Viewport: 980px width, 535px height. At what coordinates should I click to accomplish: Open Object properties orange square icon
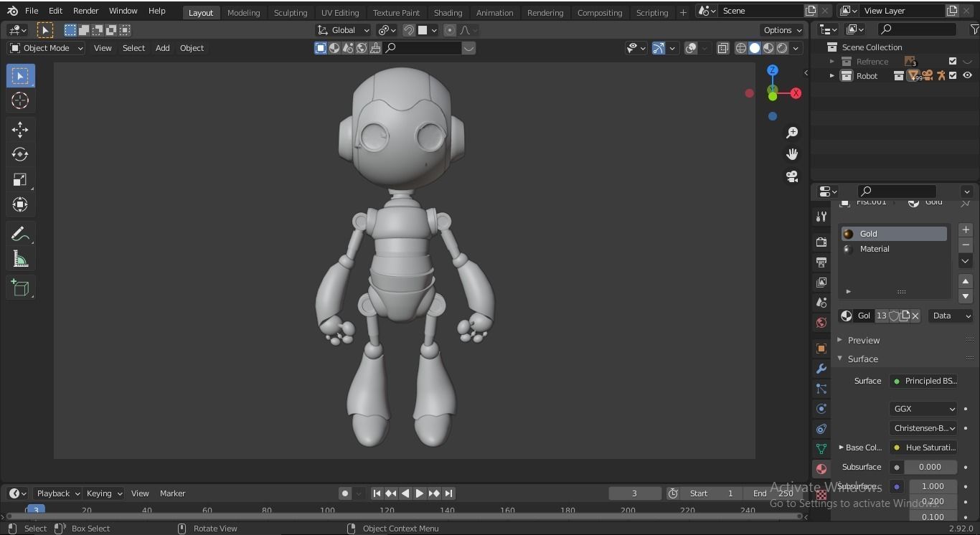[821, 349]
